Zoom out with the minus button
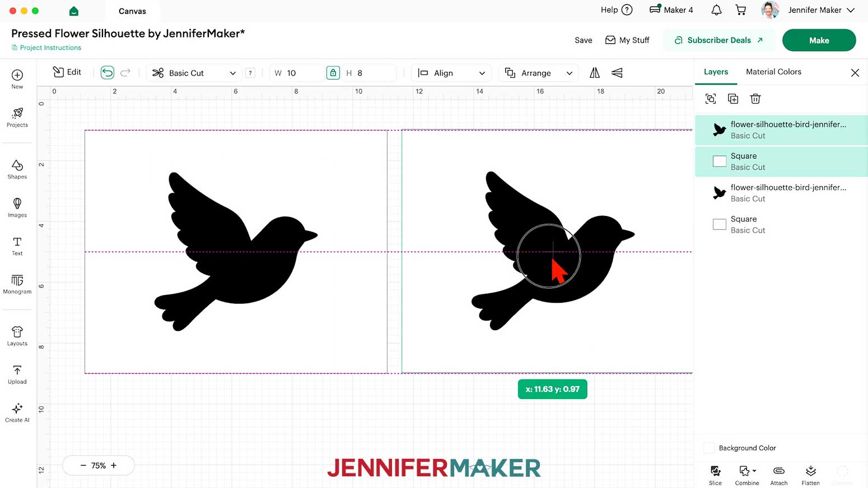The image size is (868, 488). [x=83, y=466]
